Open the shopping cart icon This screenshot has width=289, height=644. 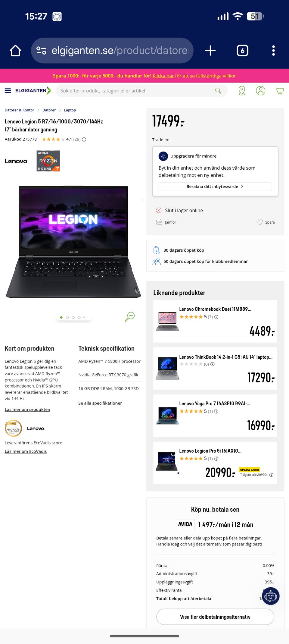point(280,91)
